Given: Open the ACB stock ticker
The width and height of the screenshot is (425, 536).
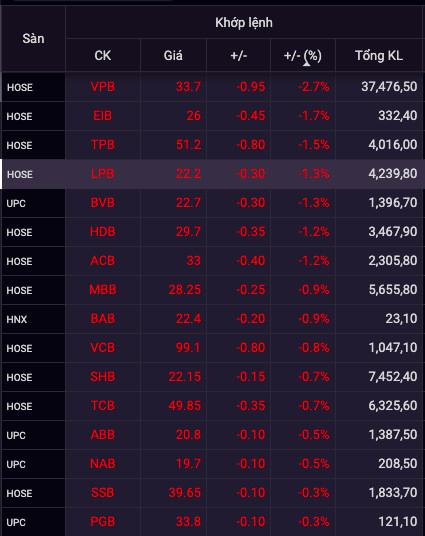Looking at the screenshot, I should pos(103,261).
